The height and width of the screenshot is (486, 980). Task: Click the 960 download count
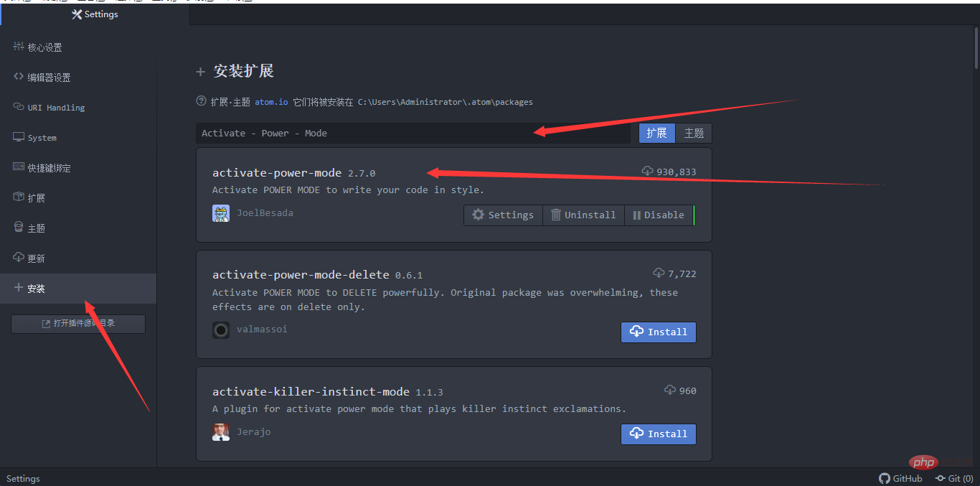pos(688,391)
